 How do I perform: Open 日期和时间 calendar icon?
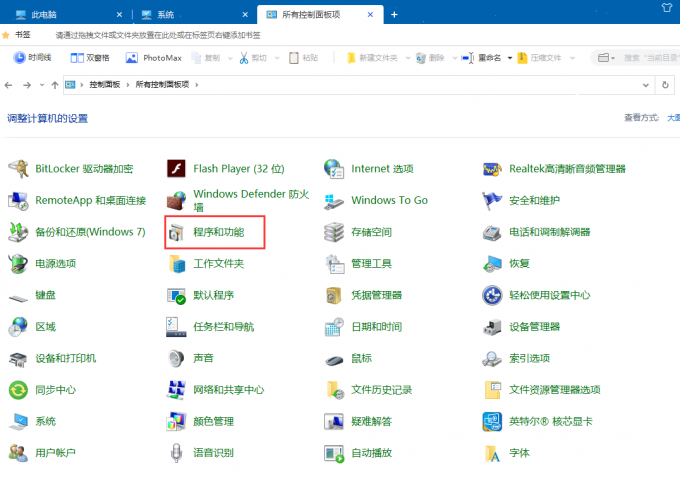coord(334,327)
